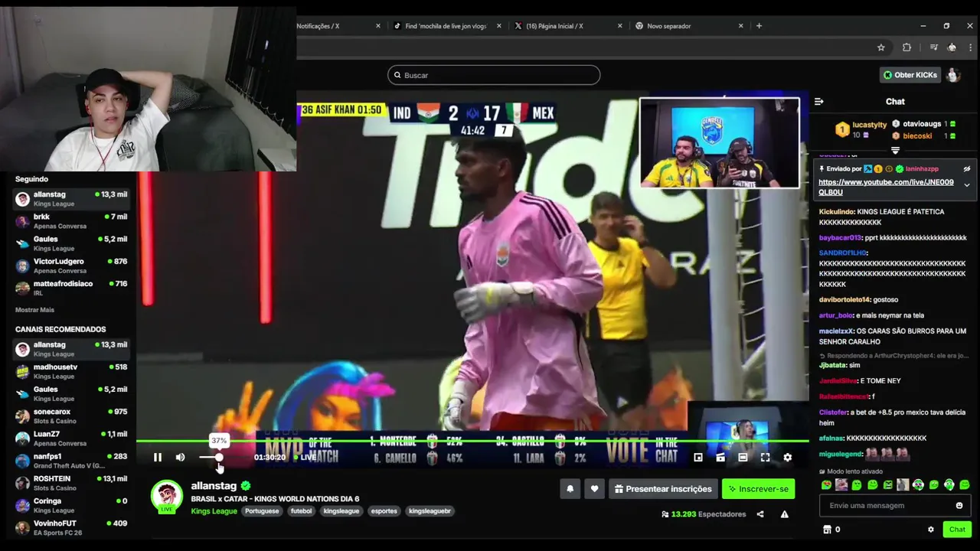Open matteafrodisiaco channel in the sidebar
This screenshot has height=551, width=980.
71,288
